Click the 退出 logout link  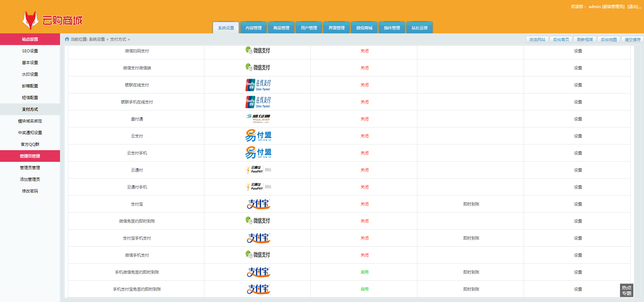[x=632, y=7]
